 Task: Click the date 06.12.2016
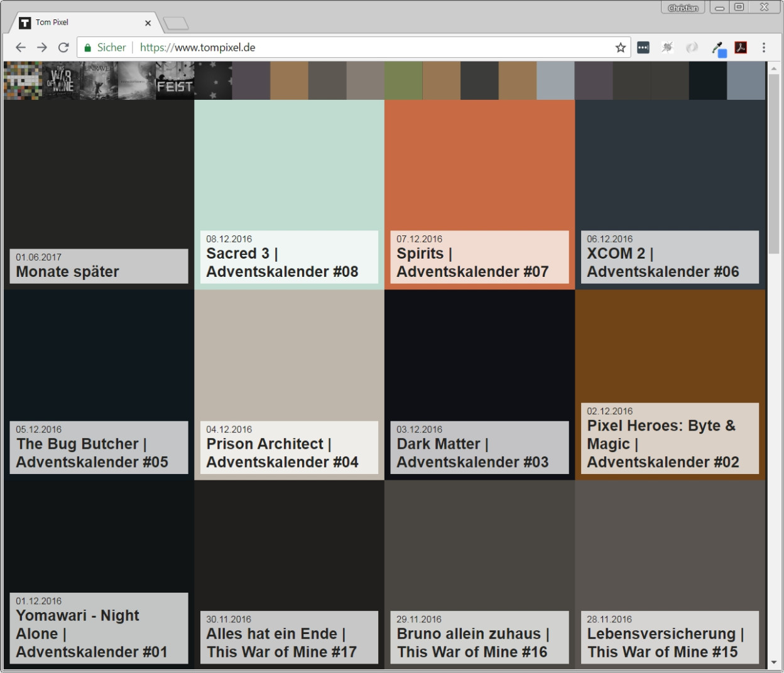coord(610,239)
